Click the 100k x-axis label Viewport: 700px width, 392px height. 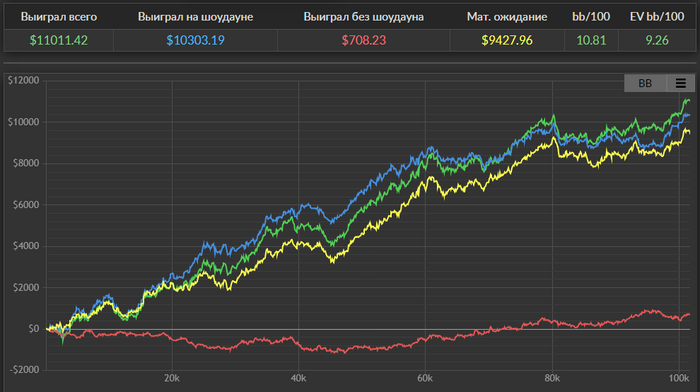[x=679, y=379]
